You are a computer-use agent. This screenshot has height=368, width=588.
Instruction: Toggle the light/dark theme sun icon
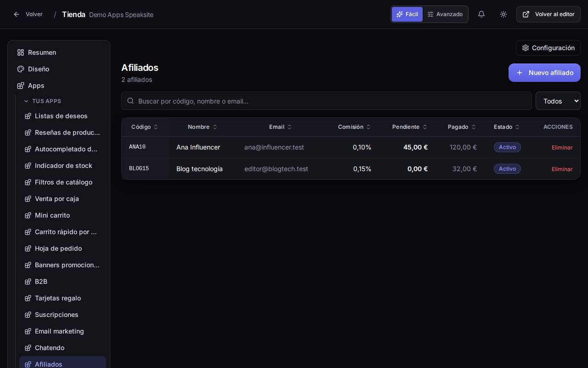503,14
